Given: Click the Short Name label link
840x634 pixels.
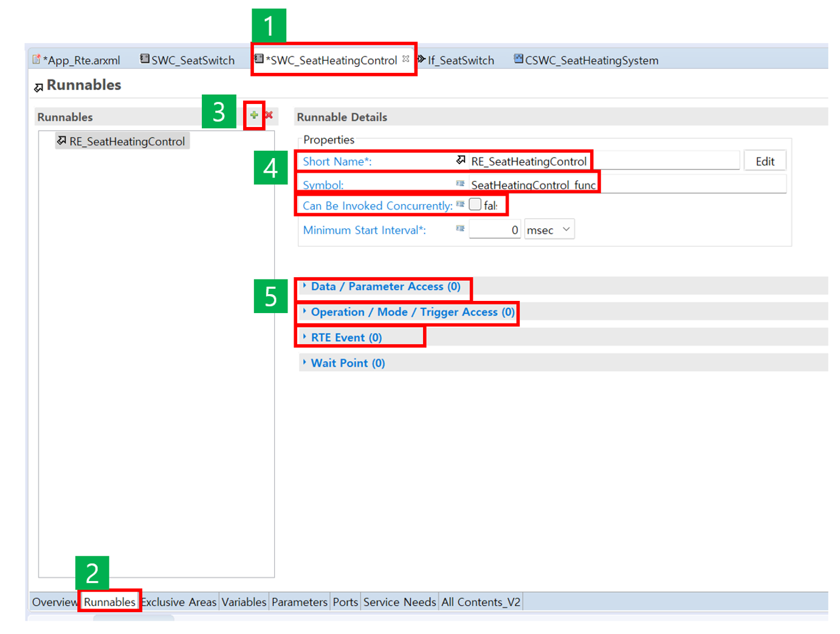Looking at the screenshot, I should [337, 162].
